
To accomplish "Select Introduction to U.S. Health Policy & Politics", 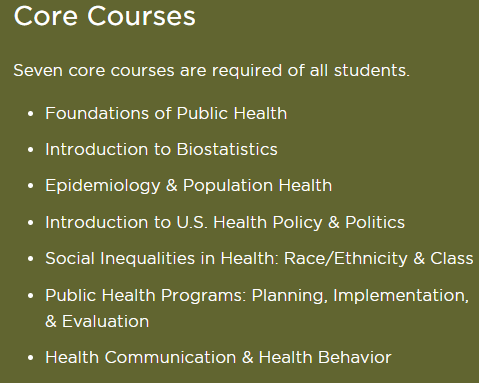I will coord(225,222).
